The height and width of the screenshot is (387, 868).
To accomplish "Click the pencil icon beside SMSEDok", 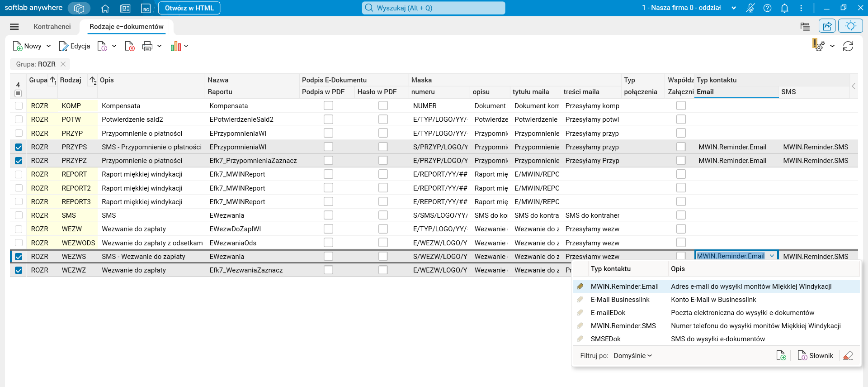I will tap(580, 339).
